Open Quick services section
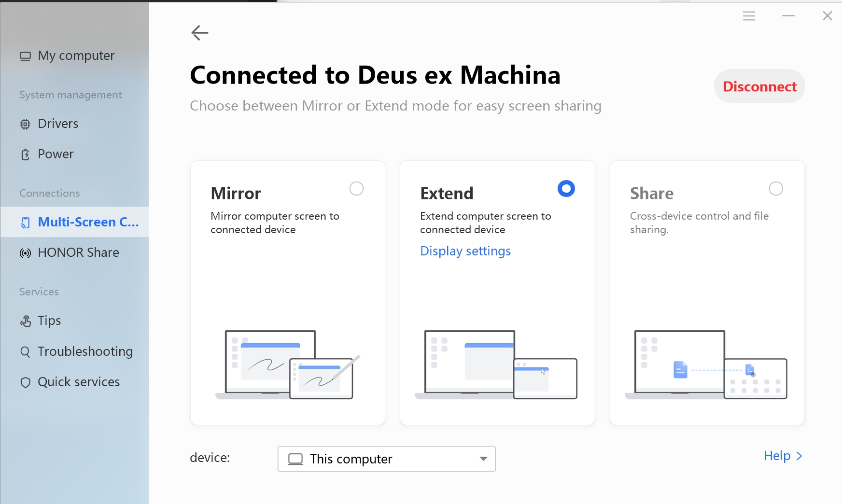 75,382
